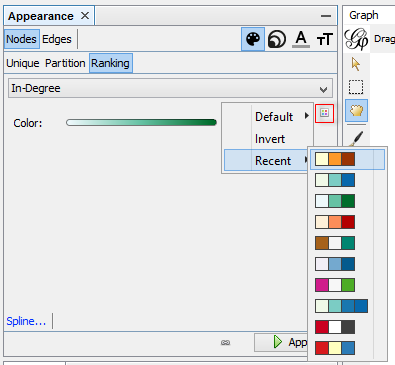Pick the four-color mint-to-blue palette
Image resolution: width=395 pixels, height=365 pixels.
pos(341,306)
